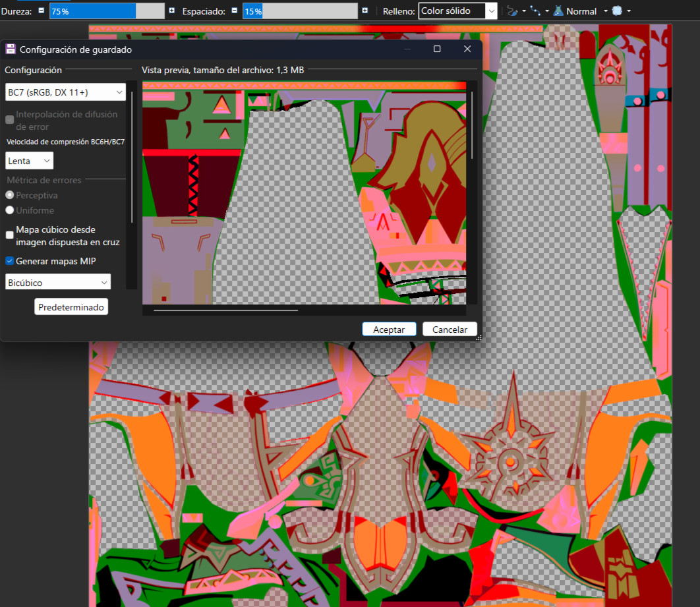Select the antialiasing smoothing icon on the toolbar
This screenshot has width=700, height=607.
513,11
